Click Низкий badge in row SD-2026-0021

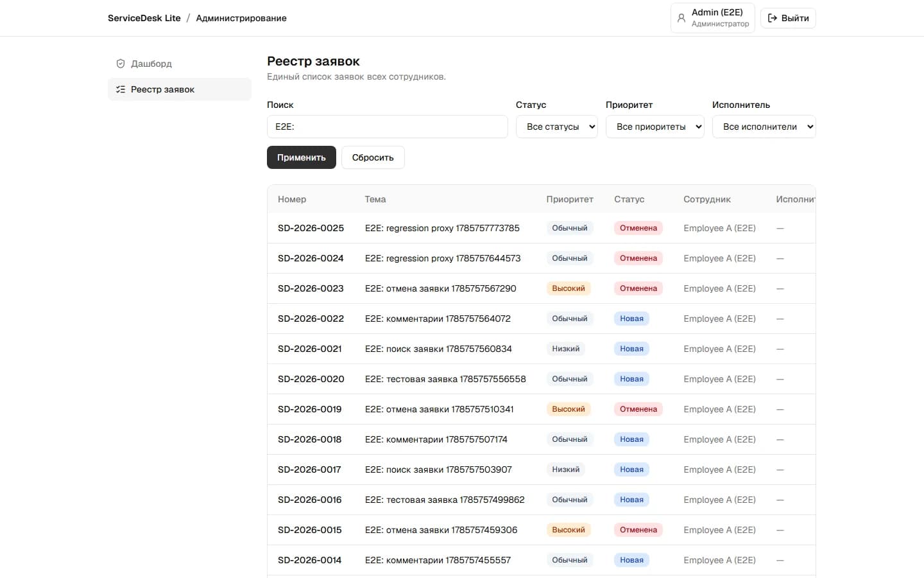tap(566, 349)
